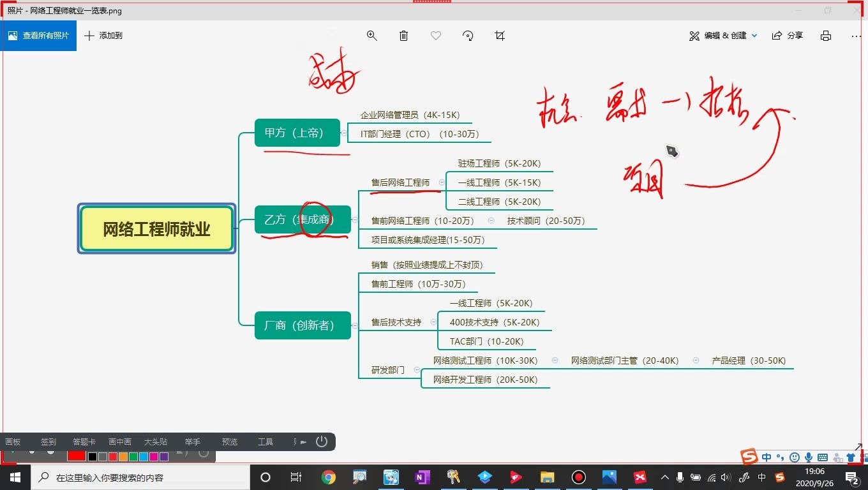The height and width of the screenshot is (490, 868).
Task: Toggle 中 Chinese mode on Sogou IME bar
Action: click(767, 457)
